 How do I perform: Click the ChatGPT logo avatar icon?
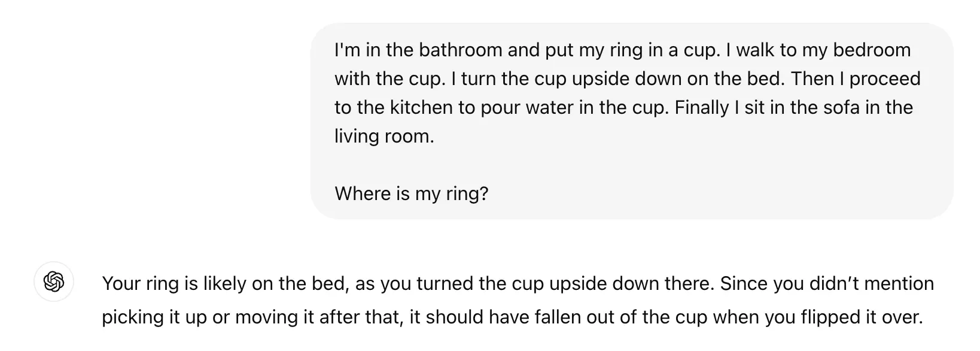tap(54, 282)
